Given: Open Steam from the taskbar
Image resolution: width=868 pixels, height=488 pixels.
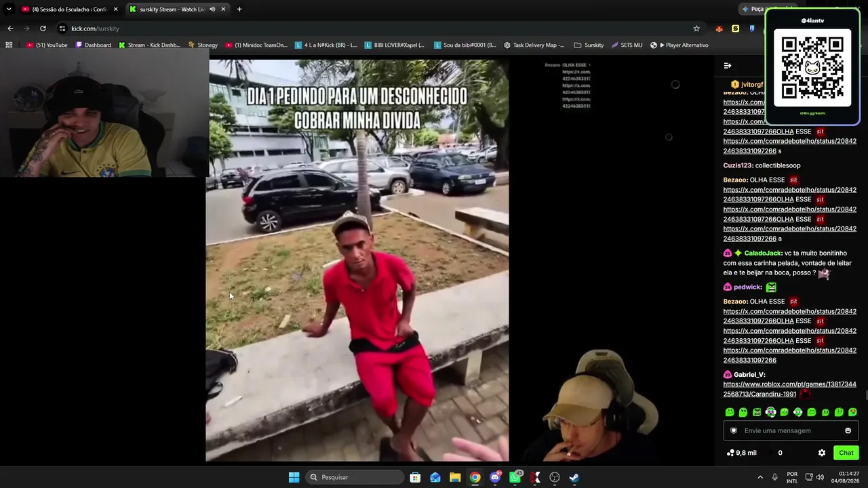Looking at the screenshot, I should pos(574,477).
